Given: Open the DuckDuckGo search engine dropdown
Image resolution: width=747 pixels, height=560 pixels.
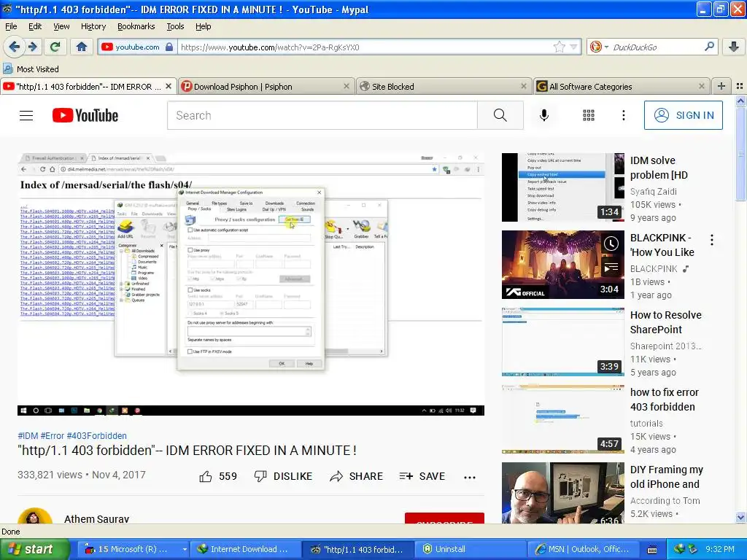Looking at the screenshot, I should point(599,47).
